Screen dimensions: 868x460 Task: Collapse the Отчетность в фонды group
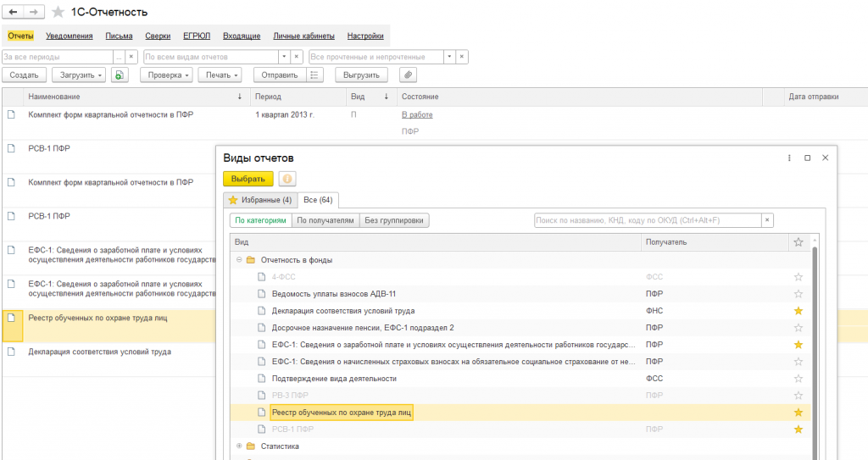[239, 259]
